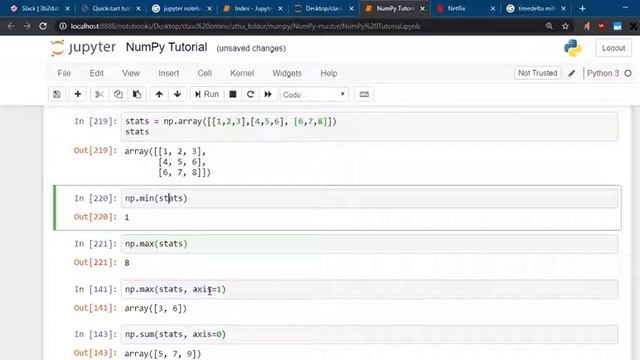640x360 pixels.
Task: Open the Widgets menu
Action: pos(287,73)
